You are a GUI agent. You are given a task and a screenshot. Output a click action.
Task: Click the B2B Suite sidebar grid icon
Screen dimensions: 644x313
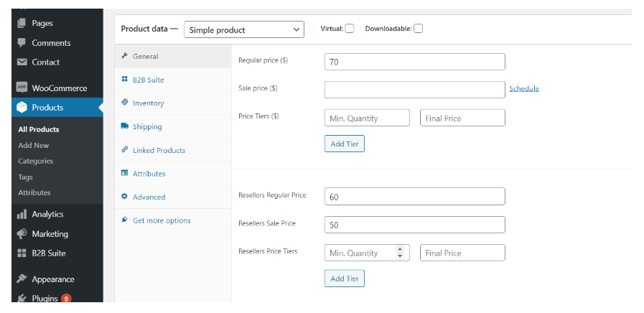coord(22,253)
